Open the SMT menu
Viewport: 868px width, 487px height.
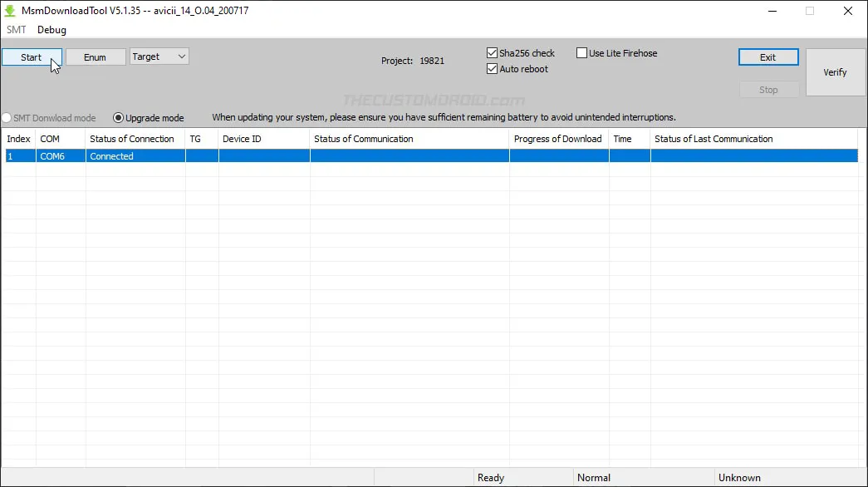16,29
